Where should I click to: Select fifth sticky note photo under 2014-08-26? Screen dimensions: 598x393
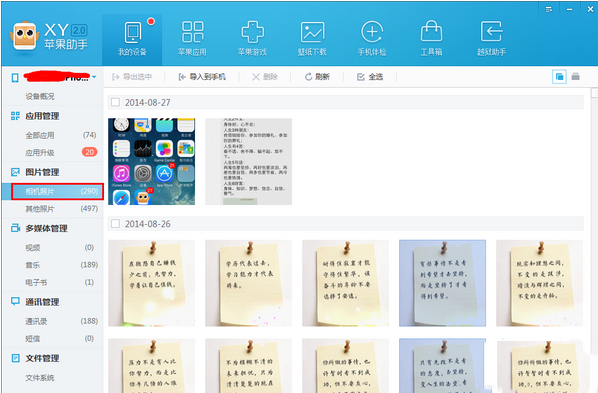point(540,283)
